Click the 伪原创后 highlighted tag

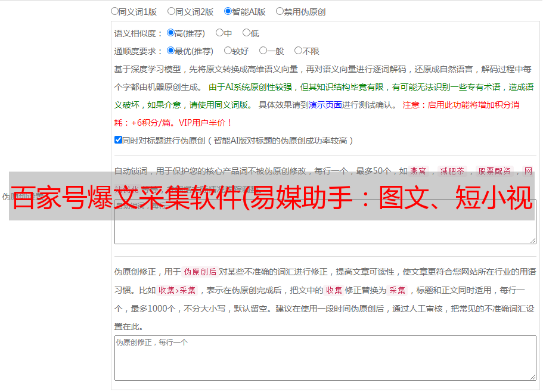[x=200, y=272]
